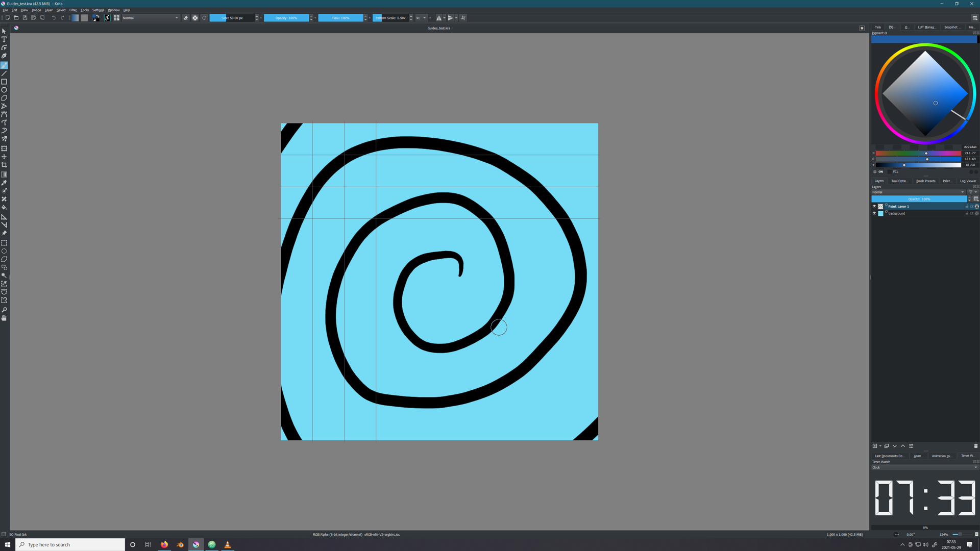Image resolution: width=980 pixels, height=551 pixels.
Task: Hide Paint Layer 1 visibility
Action: (874, 207)
